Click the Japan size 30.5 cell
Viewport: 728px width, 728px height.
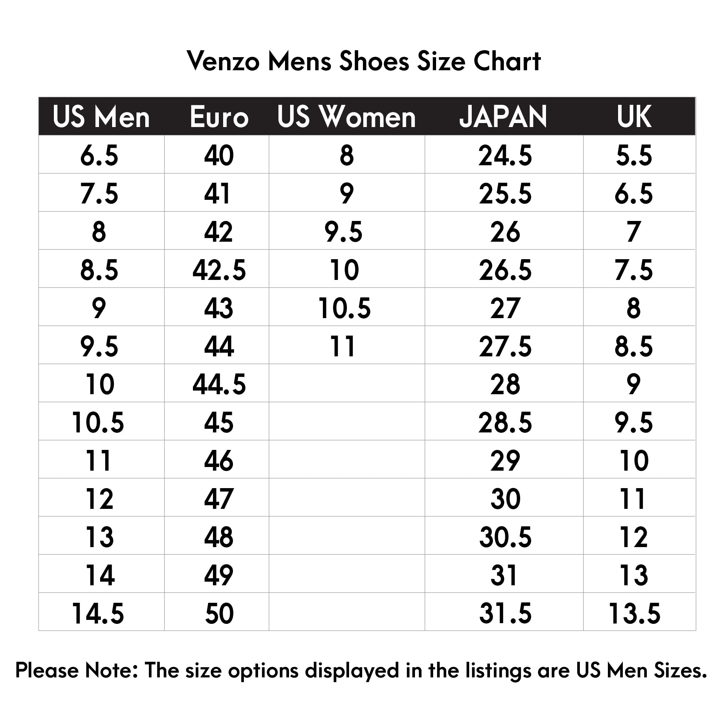coord(505,537)
